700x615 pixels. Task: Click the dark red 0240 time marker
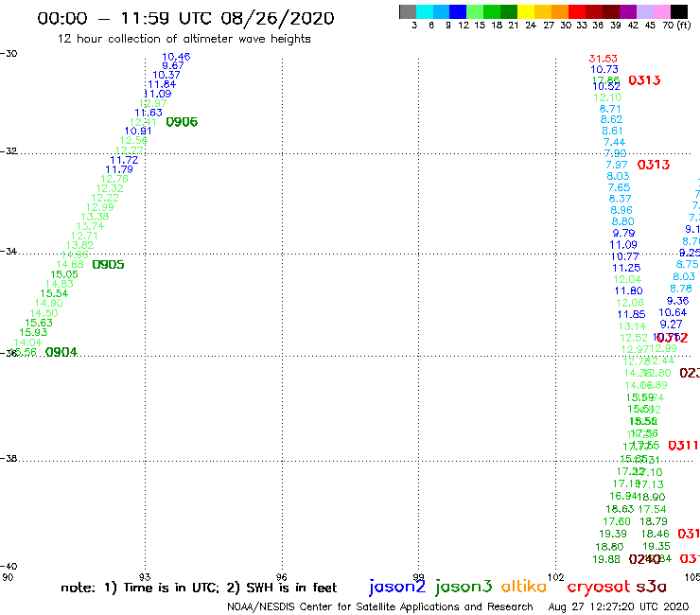tap(644, 559)
